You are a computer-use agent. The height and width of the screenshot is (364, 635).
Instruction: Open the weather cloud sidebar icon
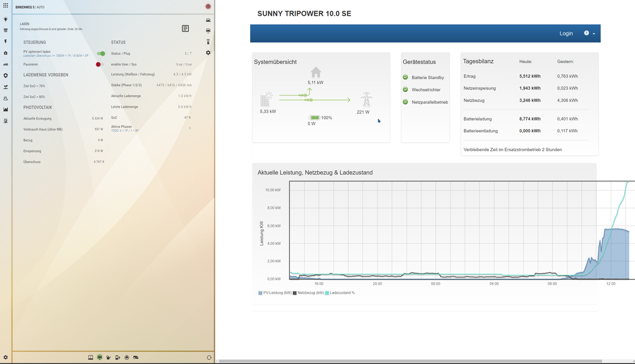5,98
